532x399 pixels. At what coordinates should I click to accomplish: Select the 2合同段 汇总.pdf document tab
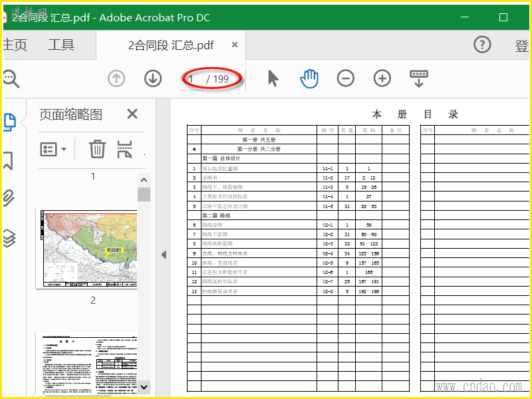pos(171,45)
